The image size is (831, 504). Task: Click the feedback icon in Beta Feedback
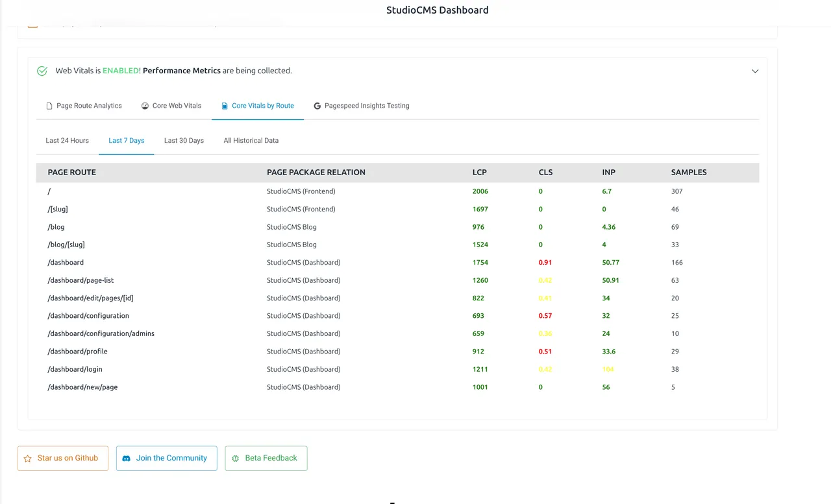click(236, 459)
